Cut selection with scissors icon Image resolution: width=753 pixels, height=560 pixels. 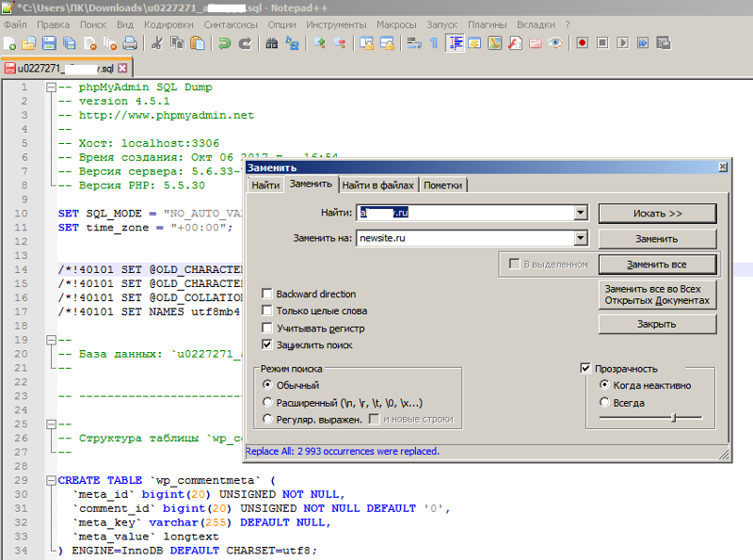click(156, 43)
